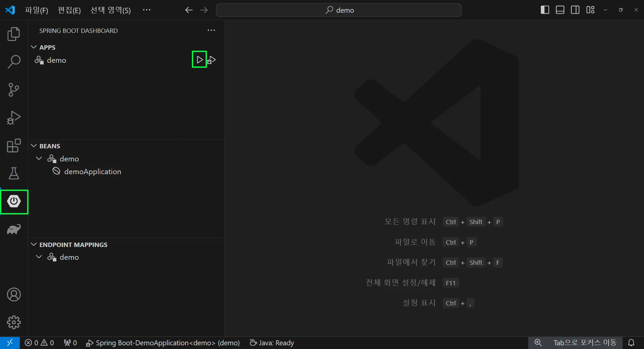Image resolution: width=644 pixels, height=349 pixels.
Task: Customize layout from the title bar
Action: [x=590, y=10]
